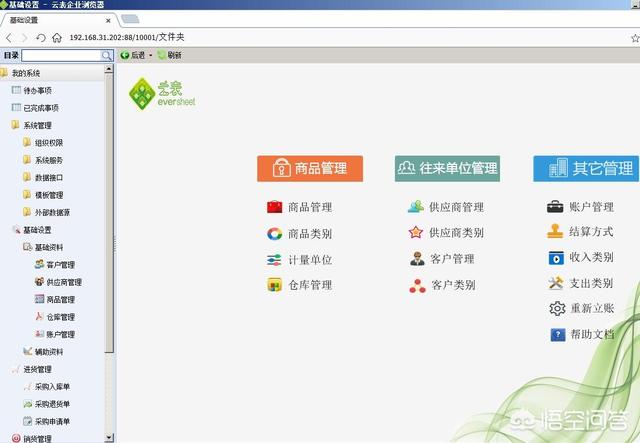Click the colorful ring 商品类别 icon
The image size is (640, 443).
(x=274, y=234)
